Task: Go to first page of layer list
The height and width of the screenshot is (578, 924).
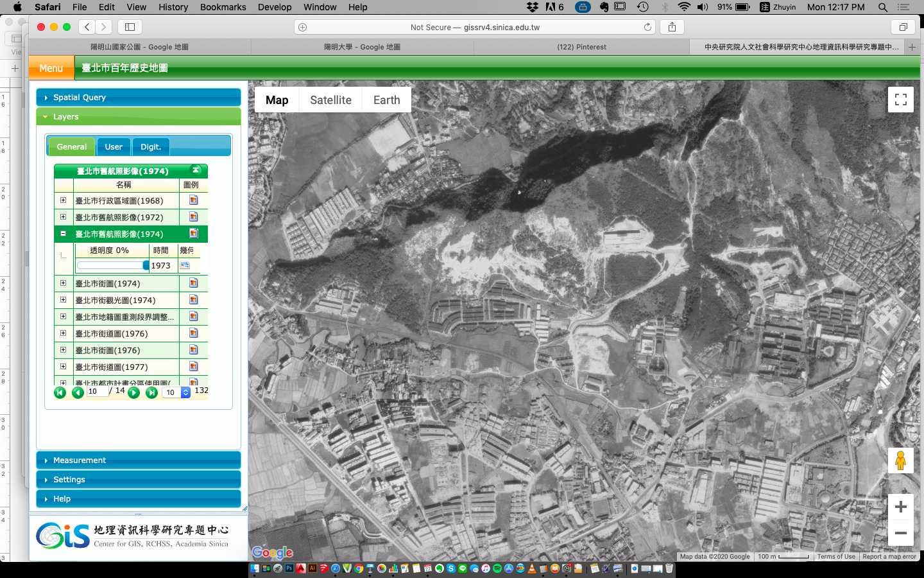Action: pyautogui.click(x=60, y=392)
